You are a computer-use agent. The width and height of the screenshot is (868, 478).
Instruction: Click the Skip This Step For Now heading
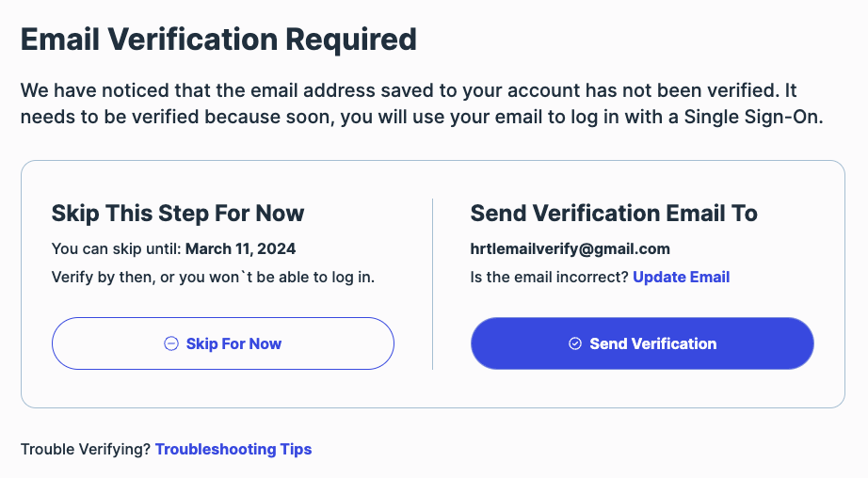[178, 213]
